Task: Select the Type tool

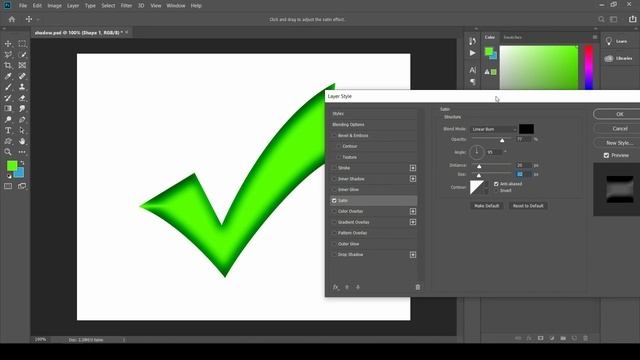Action: 8,131
